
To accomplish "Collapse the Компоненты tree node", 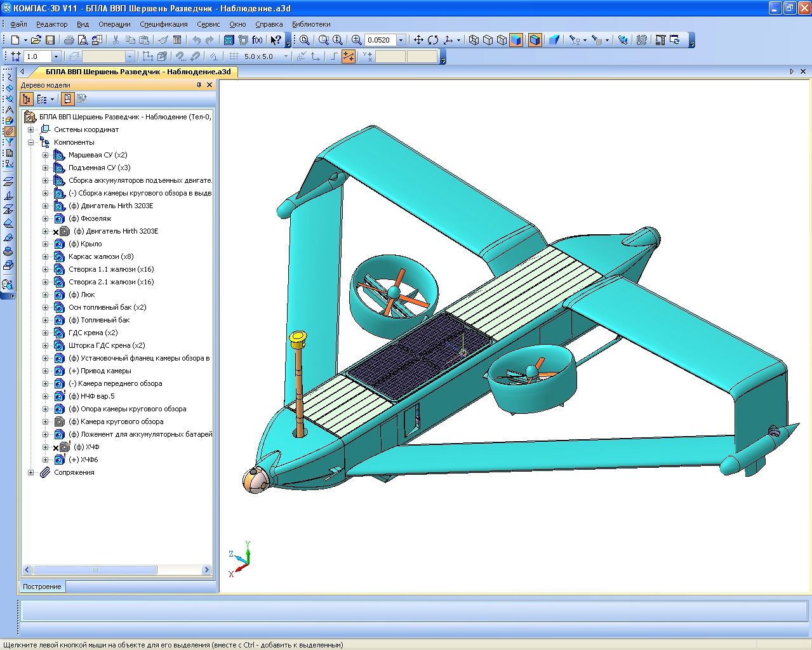I will click(30, 142).
